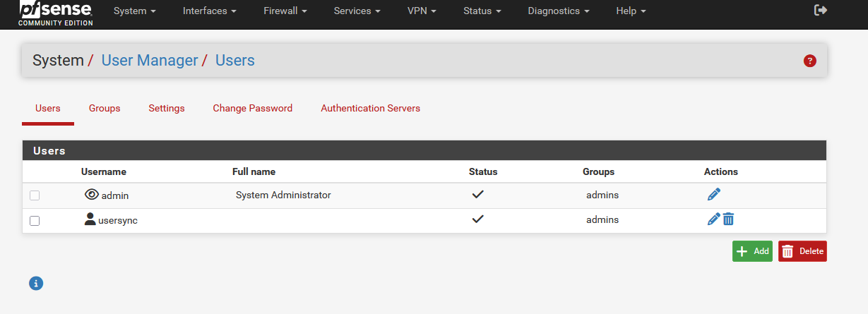
Task: Follow the Users breadcrumb link
Action: tap(235, 61)
